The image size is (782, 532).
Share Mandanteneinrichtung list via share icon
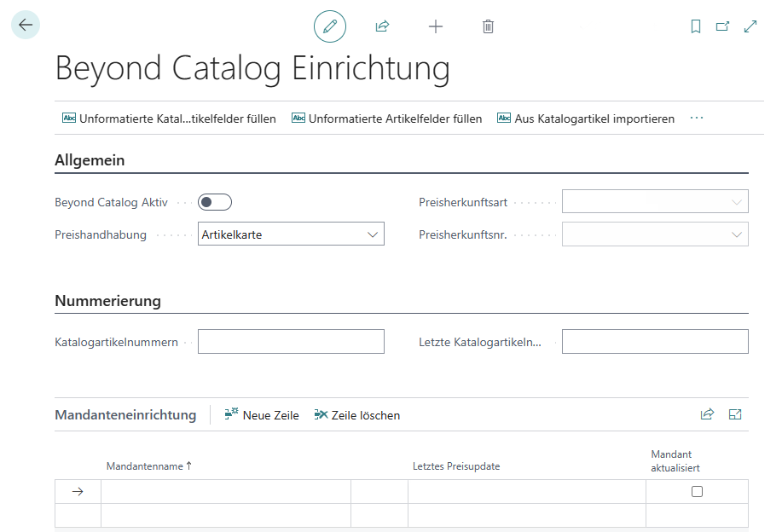(707, 414)
